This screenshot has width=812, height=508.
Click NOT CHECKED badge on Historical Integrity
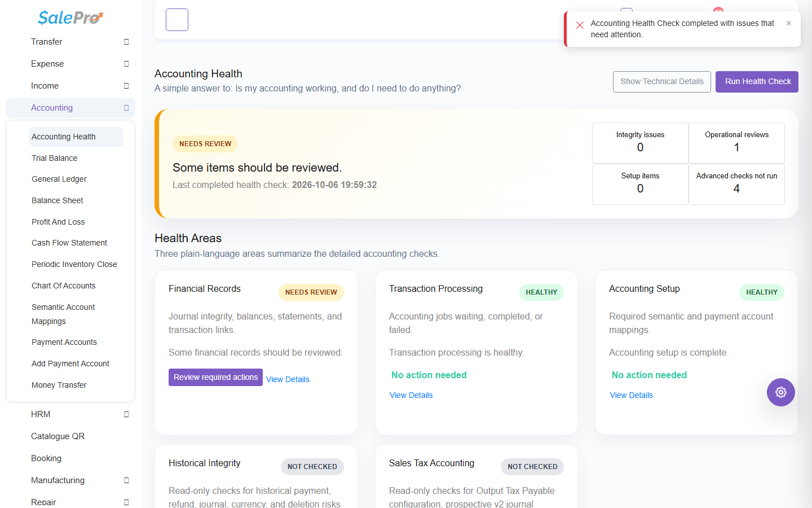pos(312,467)
